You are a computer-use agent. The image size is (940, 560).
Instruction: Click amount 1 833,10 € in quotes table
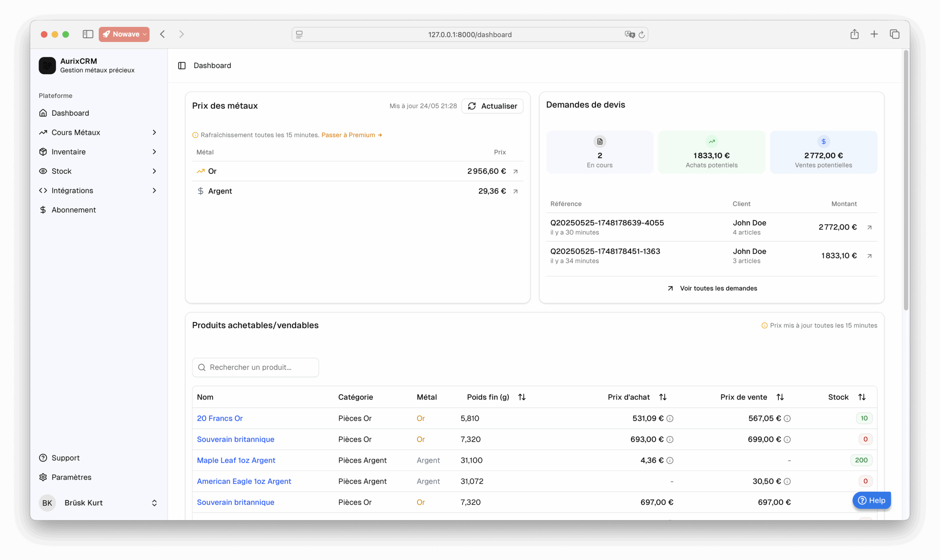[x=839, y=256]
